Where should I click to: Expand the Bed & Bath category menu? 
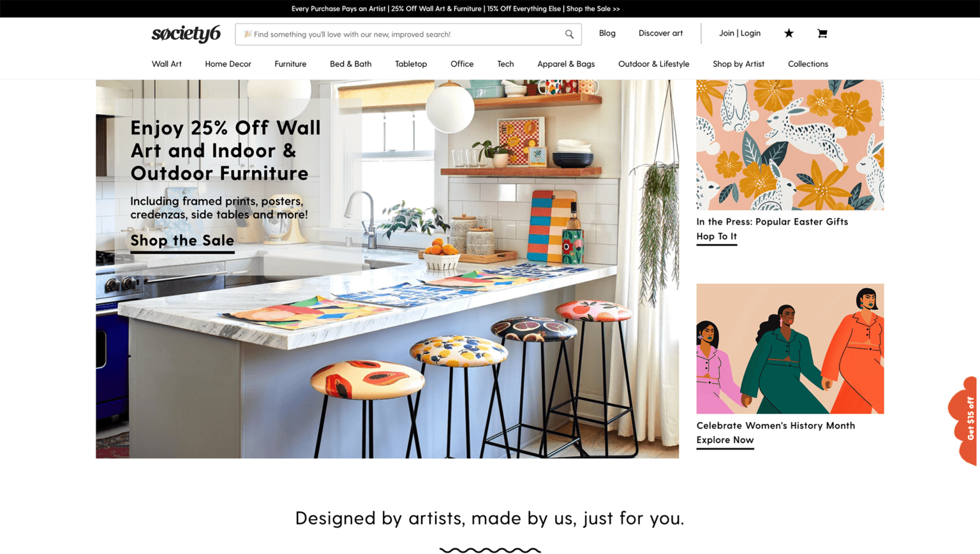coord(350,64)
